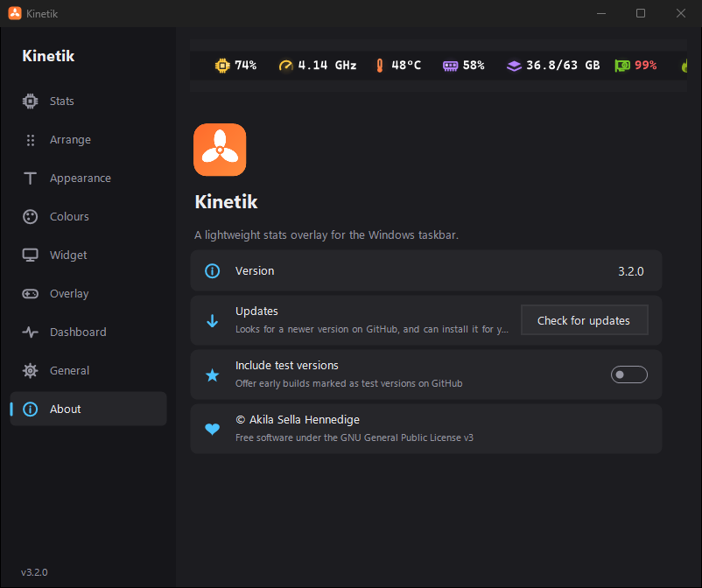Click the Stats chip icon in sidebar
The height and width of the screenshot is (588, 702).
coord(31,101)
